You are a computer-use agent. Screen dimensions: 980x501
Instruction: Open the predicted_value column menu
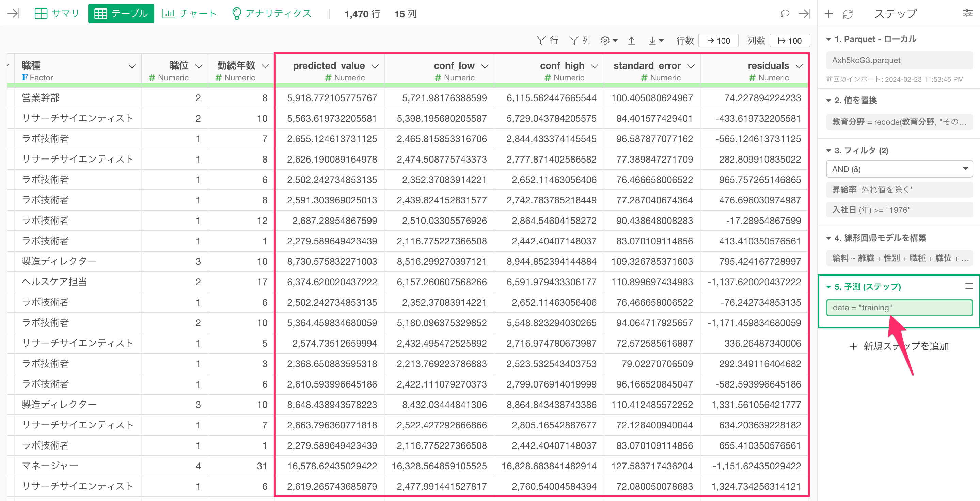point(375,66)
